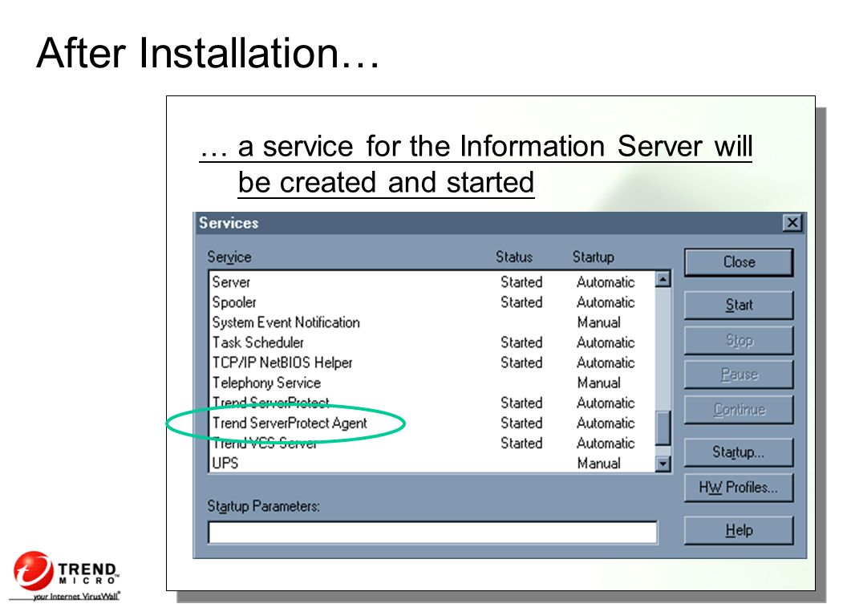This screenshot has height=616, width=847.
Task: Select the UPS service row
Action: [432, 464]
